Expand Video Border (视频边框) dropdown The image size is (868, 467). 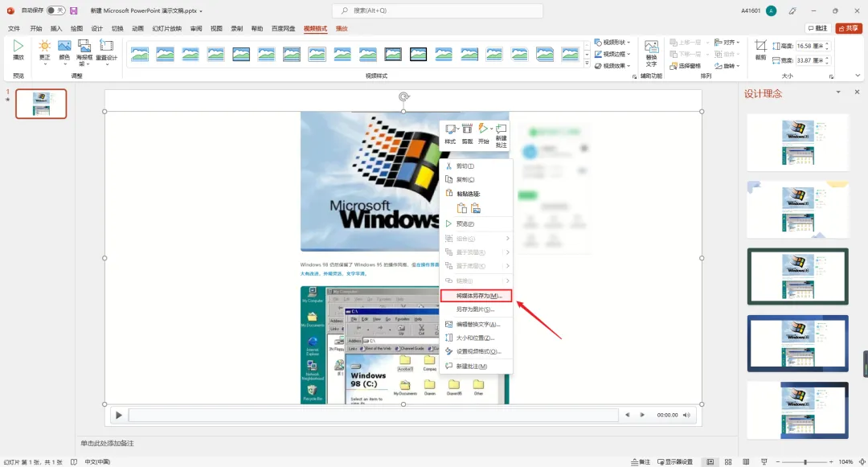[x=612, y=54]
